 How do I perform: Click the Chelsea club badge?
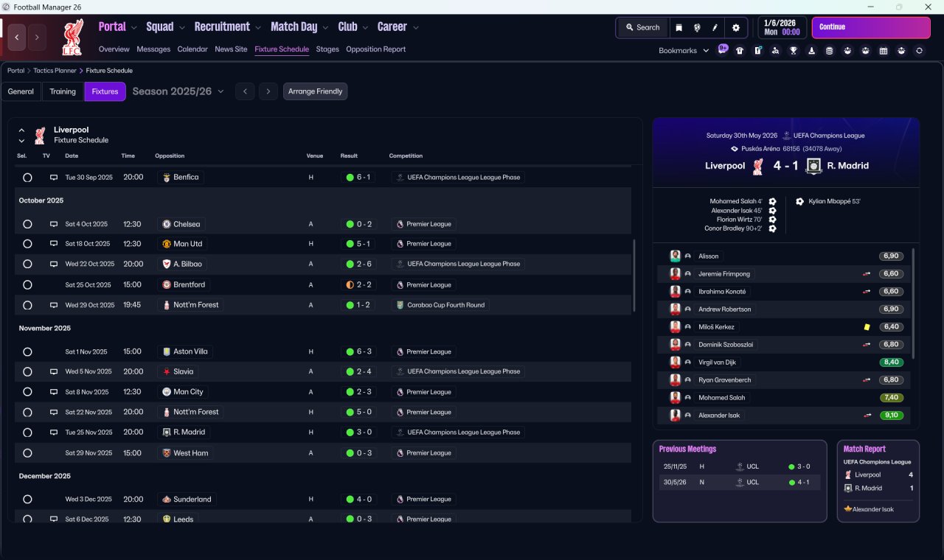167,224
